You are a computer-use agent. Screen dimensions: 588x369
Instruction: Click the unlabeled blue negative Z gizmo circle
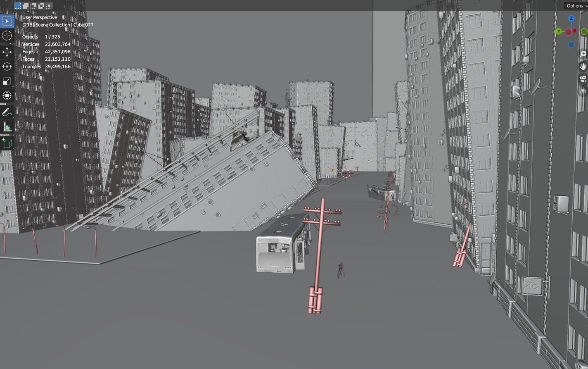[x=571, y=45]
